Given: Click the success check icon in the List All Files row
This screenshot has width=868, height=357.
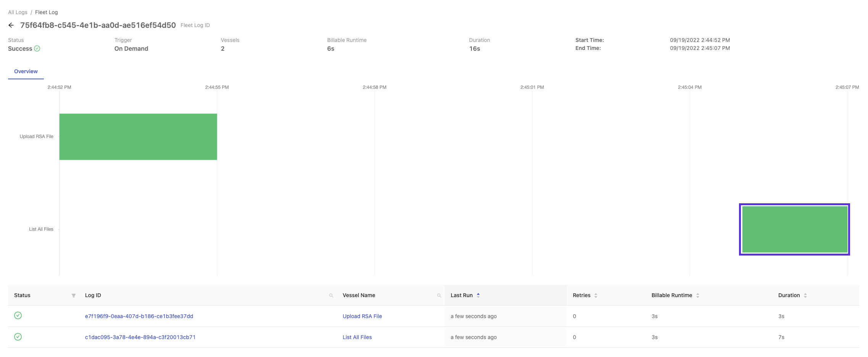Looking at the screenshot, I should 18,337.
